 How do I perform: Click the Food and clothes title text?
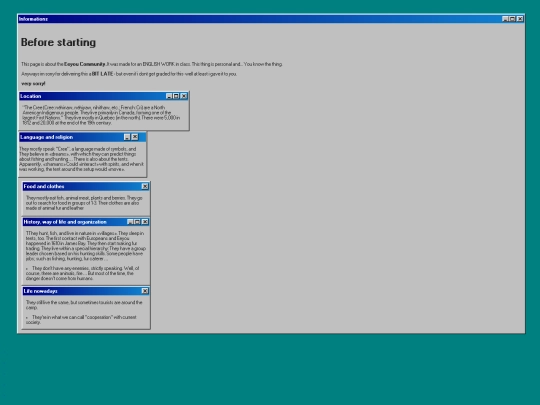pos(44,186)
